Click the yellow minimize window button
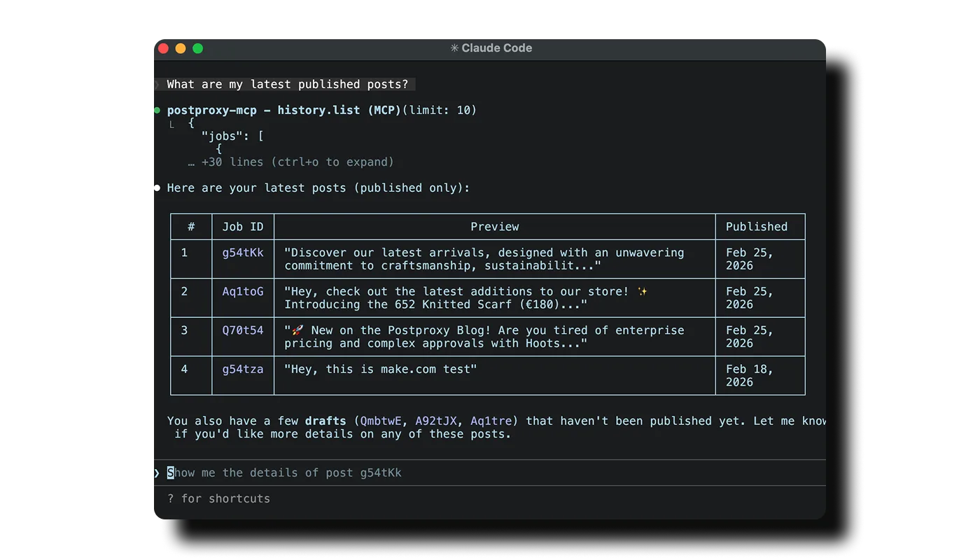The height and width of the screenshot is (560, 980). pyautogui.click(x=181, y=48)
